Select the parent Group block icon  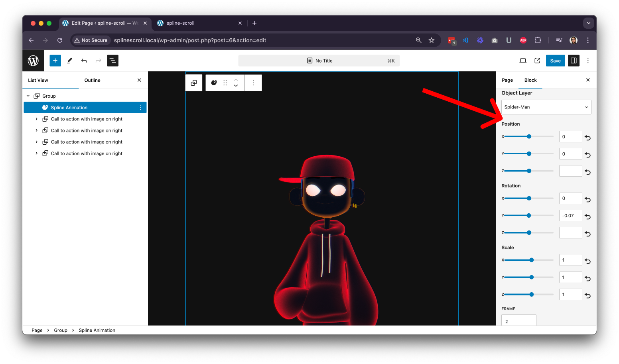coord(194,83)
